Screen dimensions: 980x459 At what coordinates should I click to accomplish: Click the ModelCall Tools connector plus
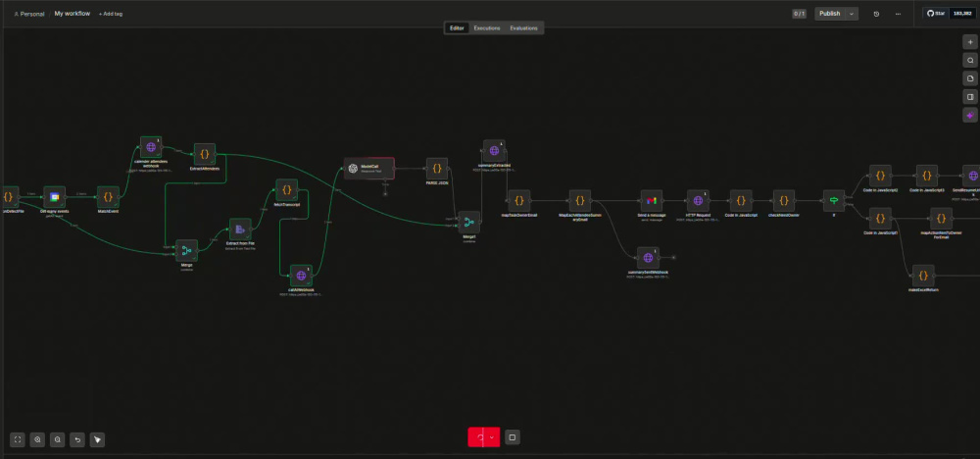point(385,194)
